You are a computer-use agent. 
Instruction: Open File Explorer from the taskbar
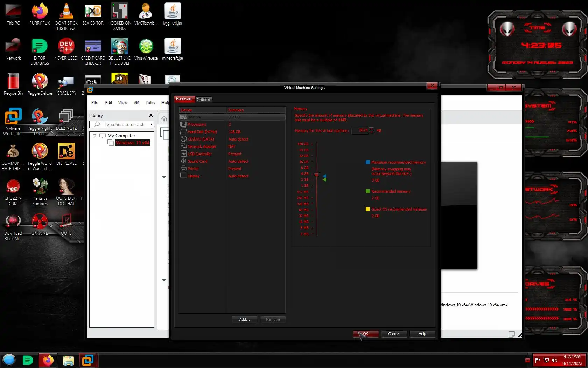pos(68,360)
